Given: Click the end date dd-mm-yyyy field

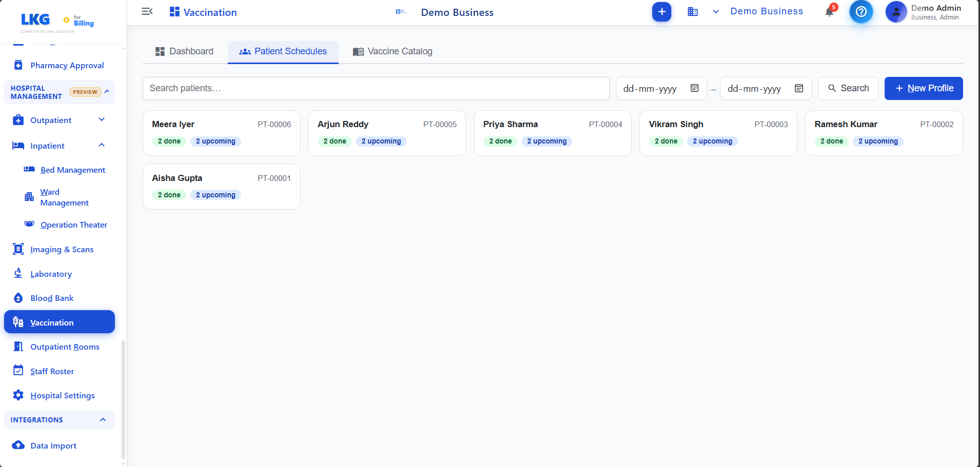Looking at the screenshot, I should (766, 88).
